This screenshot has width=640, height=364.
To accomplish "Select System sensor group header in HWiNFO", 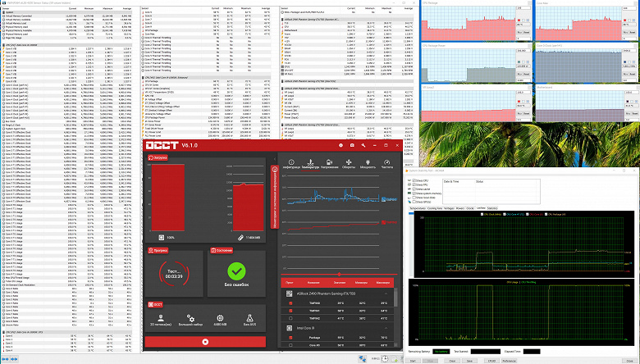I will point(67,12).
